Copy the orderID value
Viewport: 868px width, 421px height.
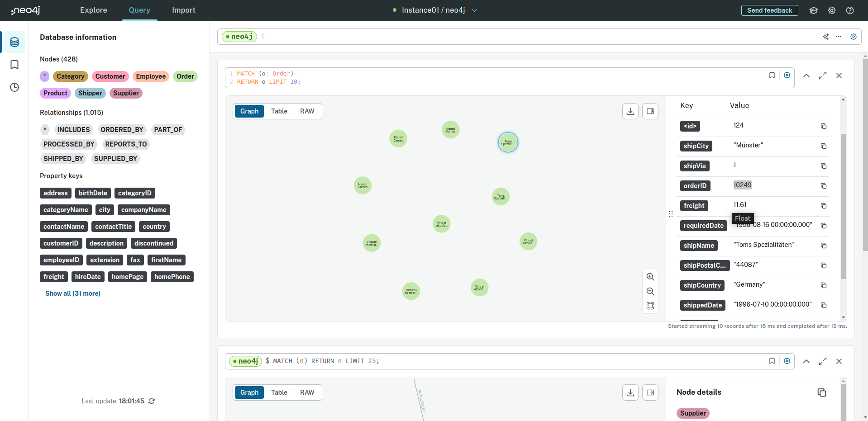click(824, 186)
